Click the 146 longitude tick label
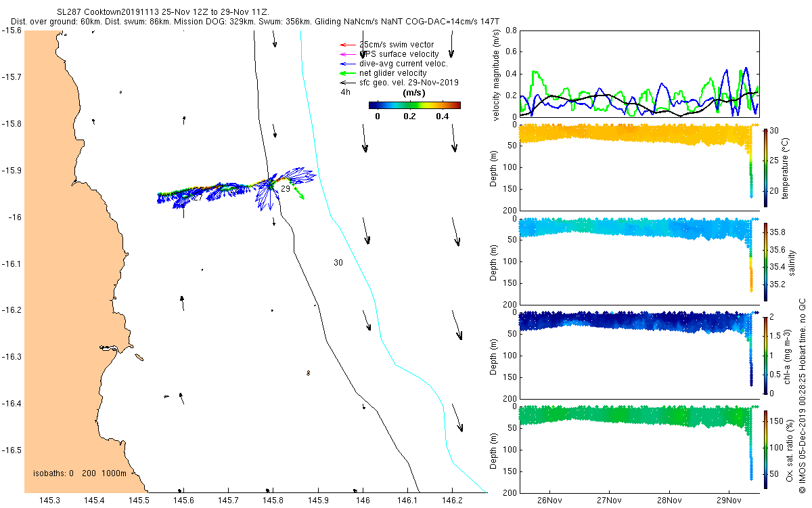Screen dimensions: 812x508 click(363, 501)
